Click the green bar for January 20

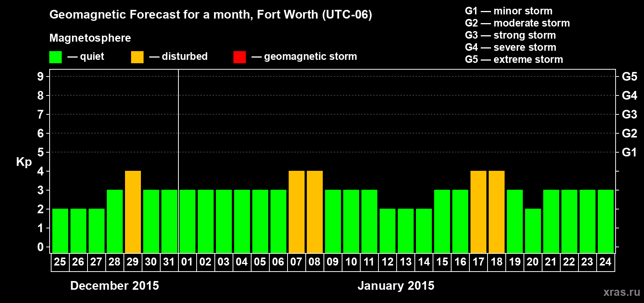tap(533, 231)
